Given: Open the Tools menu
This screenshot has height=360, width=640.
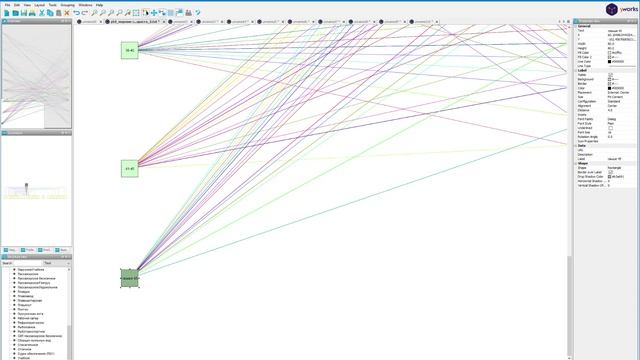Looking at the screenshot, I should pos(53,5).
